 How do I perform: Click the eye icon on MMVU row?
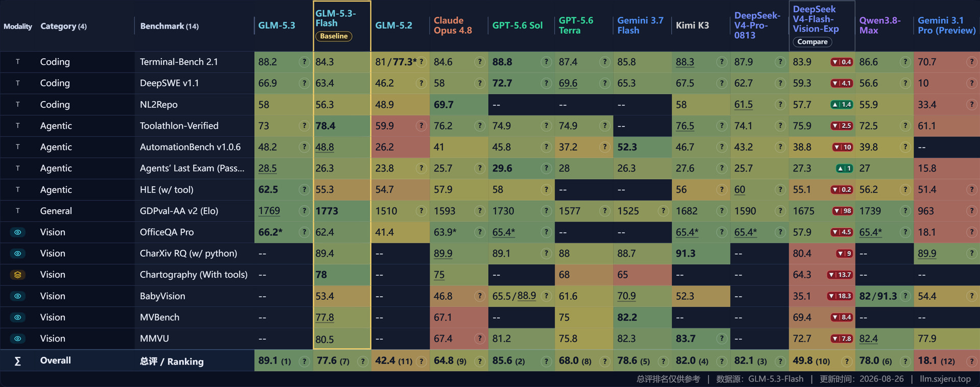tap(17, 338)
